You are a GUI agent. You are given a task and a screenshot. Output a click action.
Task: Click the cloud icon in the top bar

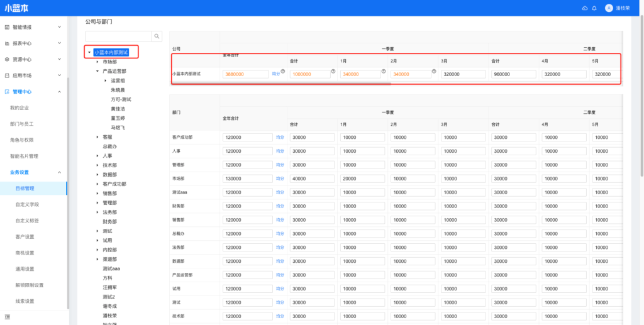[585, 8]
